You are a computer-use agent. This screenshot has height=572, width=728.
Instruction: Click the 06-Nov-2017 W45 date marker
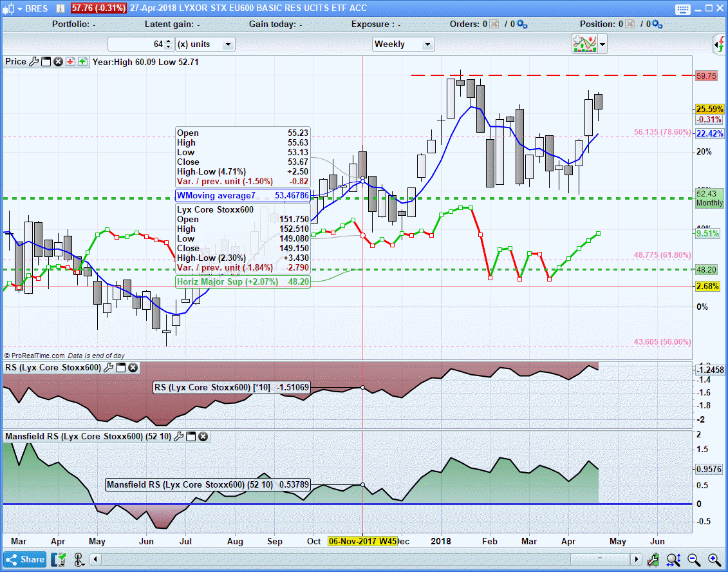point(362,541)
